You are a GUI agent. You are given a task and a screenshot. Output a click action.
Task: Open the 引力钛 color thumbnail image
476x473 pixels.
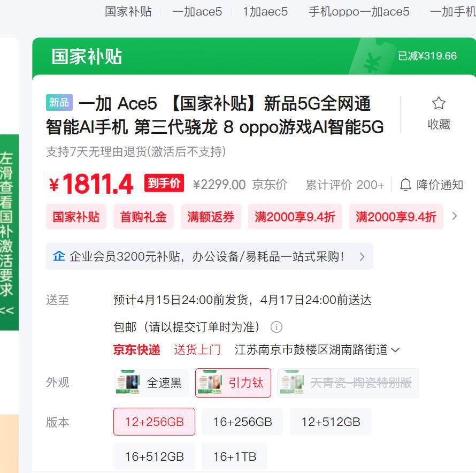point(210,382)
